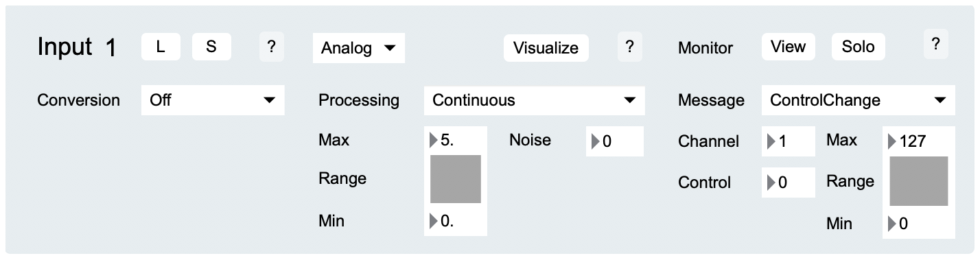Click the Message Max box showing 127
Image resolution: width=980 pixels, height=258 pixels.
tap(919, 141)
